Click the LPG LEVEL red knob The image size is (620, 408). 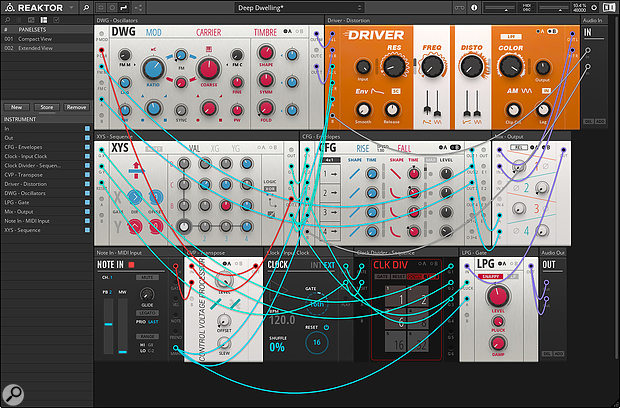coord(497,297)
